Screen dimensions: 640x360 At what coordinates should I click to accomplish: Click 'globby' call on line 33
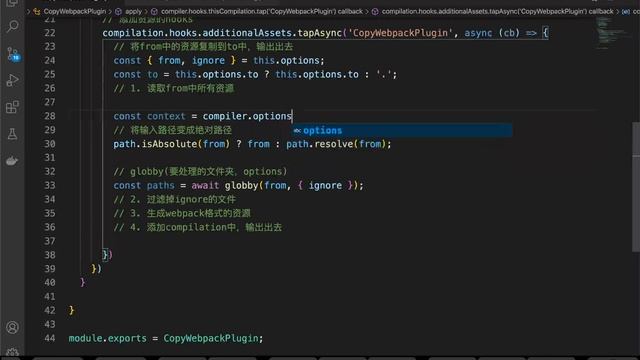pos(241,186)
